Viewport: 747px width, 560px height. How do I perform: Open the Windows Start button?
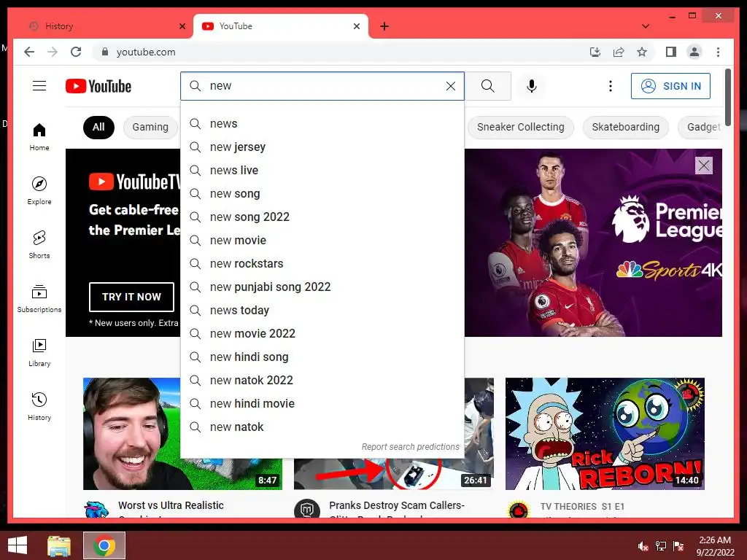pyautogui.click(x=18, y=545)
